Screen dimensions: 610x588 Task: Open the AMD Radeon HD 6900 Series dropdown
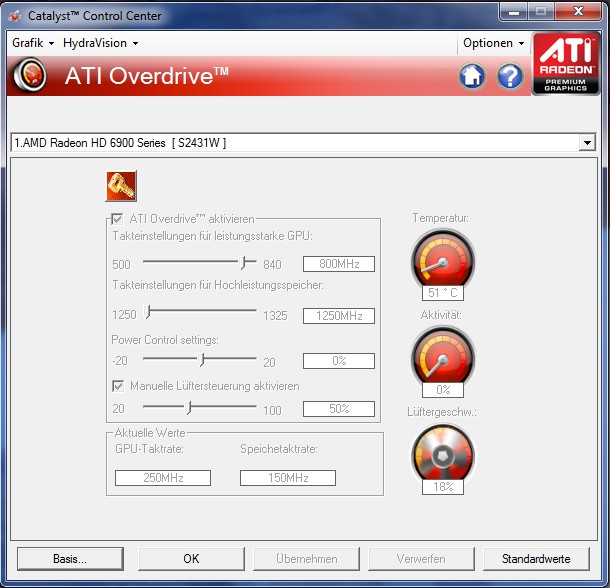pyautogui.click(x=587, y=143)
